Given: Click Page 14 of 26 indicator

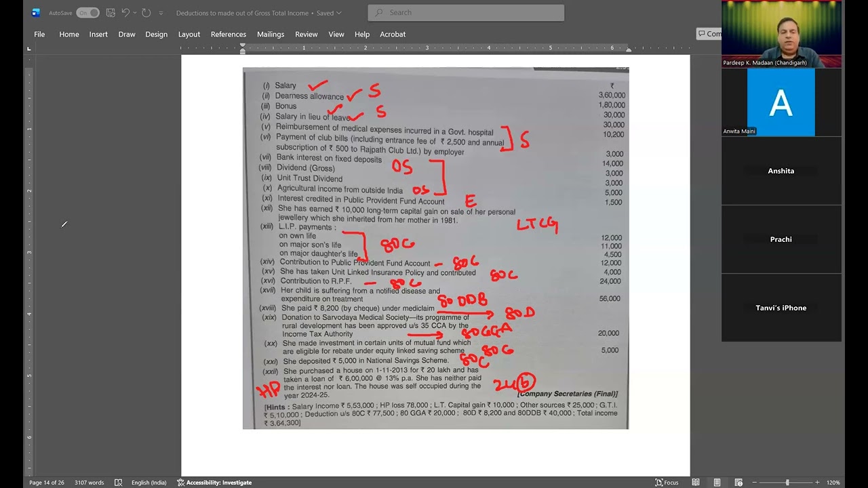Looking at the screenshot, I should 47,483.
